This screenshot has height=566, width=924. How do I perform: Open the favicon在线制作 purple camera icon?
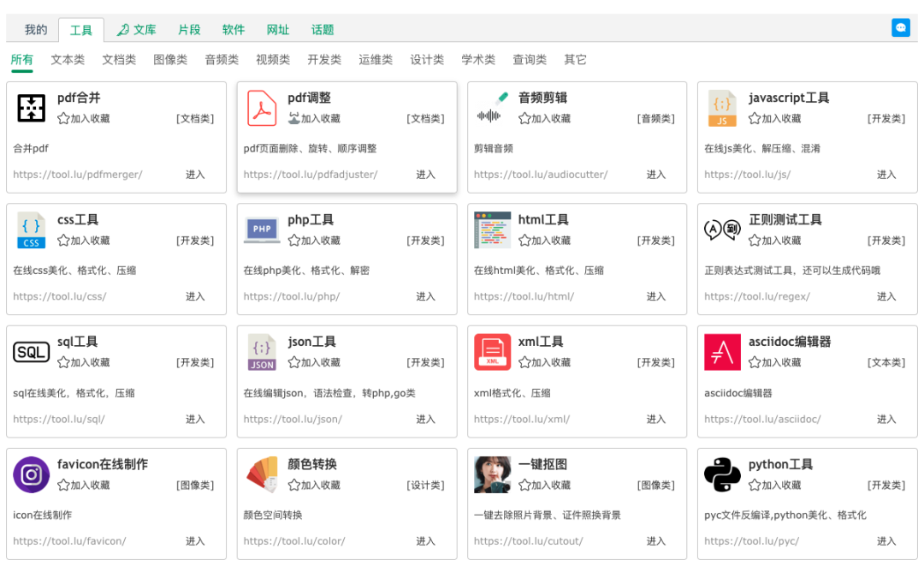click(x=32, y=474)
